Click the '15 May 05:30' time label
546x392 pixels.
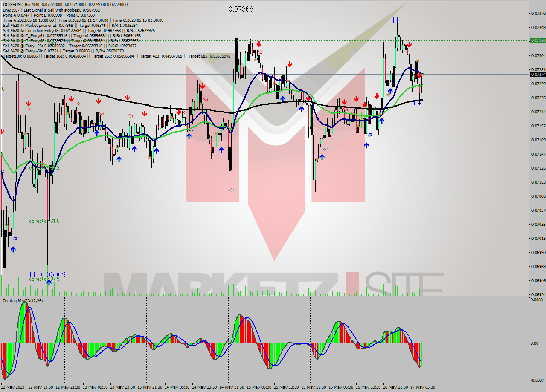tap(259, 387)
